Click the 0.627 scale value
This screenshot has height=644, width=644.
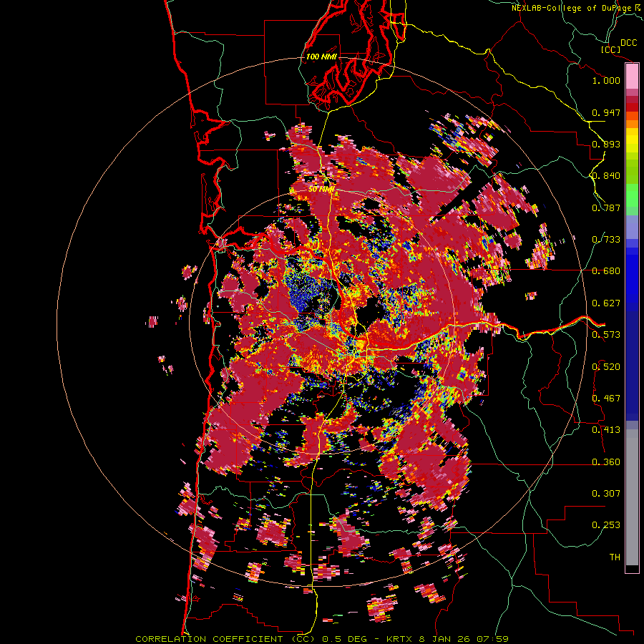tap(606, 303)
